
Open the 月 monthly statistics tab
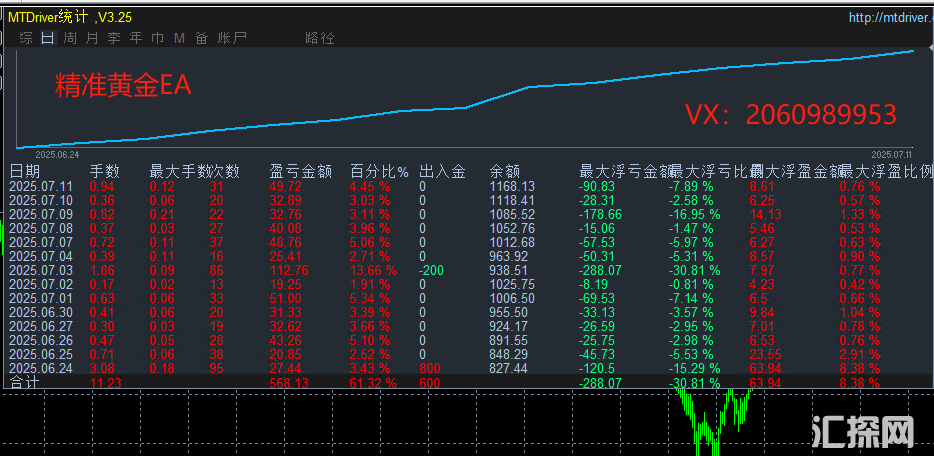92,39
